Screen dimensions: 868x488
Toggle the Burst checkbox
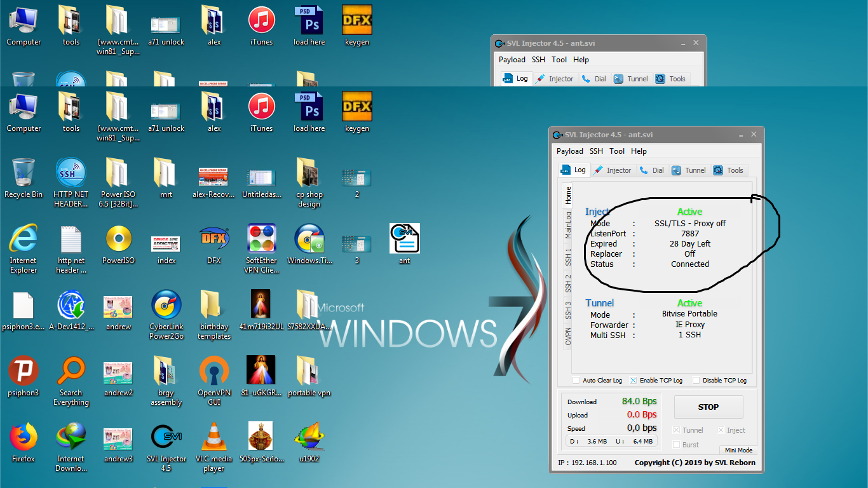[677, 445]
